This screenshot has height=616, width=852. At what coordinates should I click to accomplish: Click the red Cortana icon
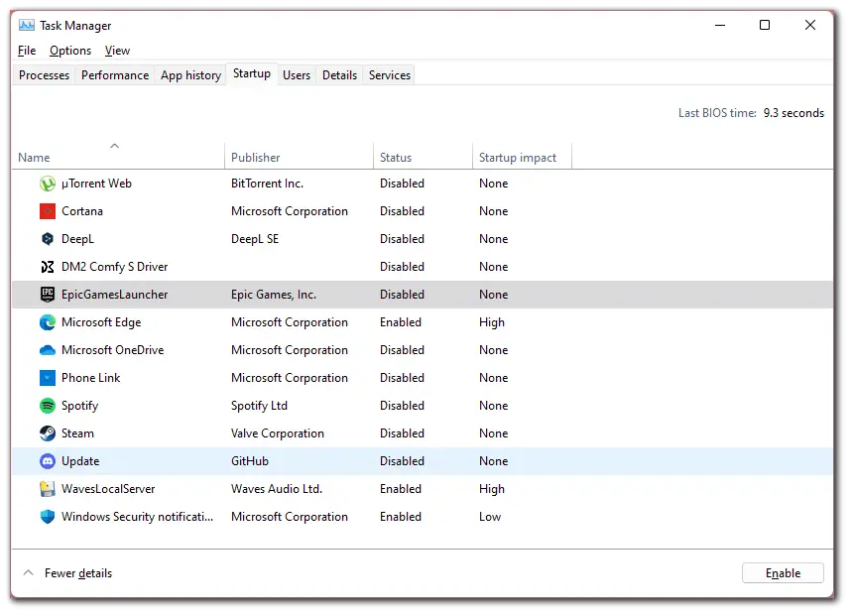48,211
